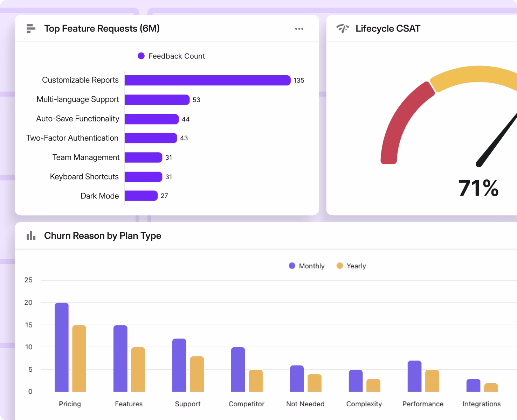Select the Two-Factor Authentication bar
Image resolution: width=517 pixels, height=420 pixels.
tap(151, 138)
